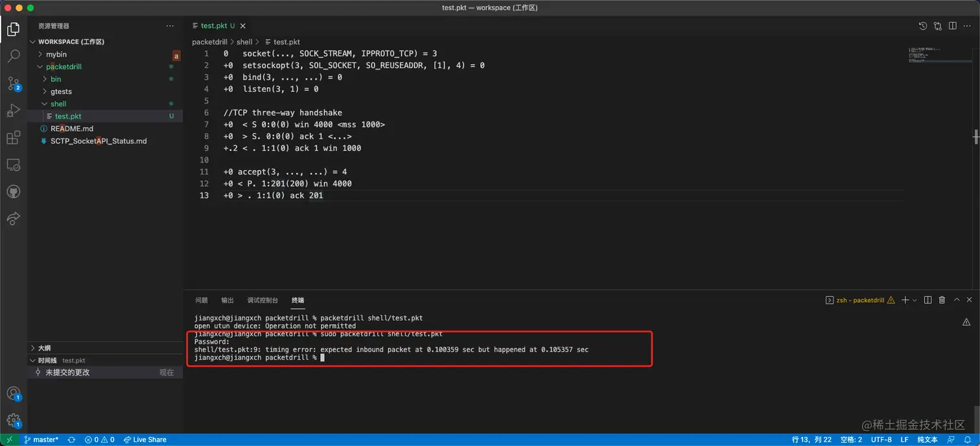The image size is (980, 446).
Task: Collapse the WORKSPACE (工作区) section
Action: 104,41
